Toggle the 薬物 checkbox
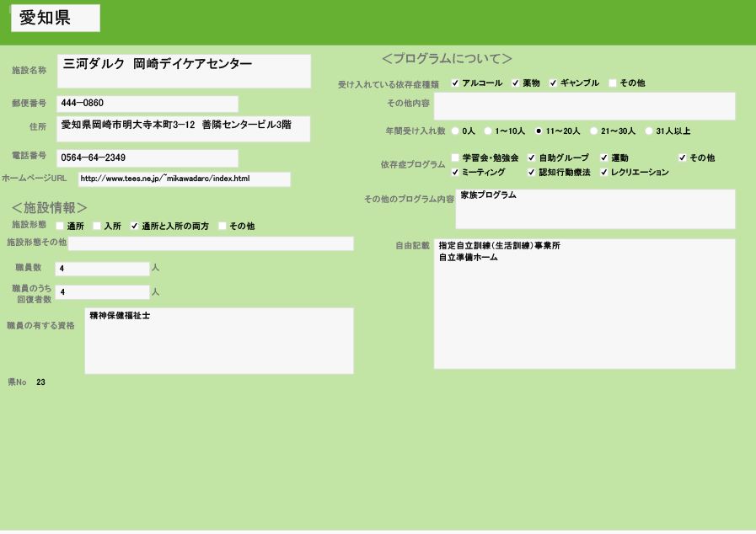Screen dimensions: 756x534 point(516,83)
